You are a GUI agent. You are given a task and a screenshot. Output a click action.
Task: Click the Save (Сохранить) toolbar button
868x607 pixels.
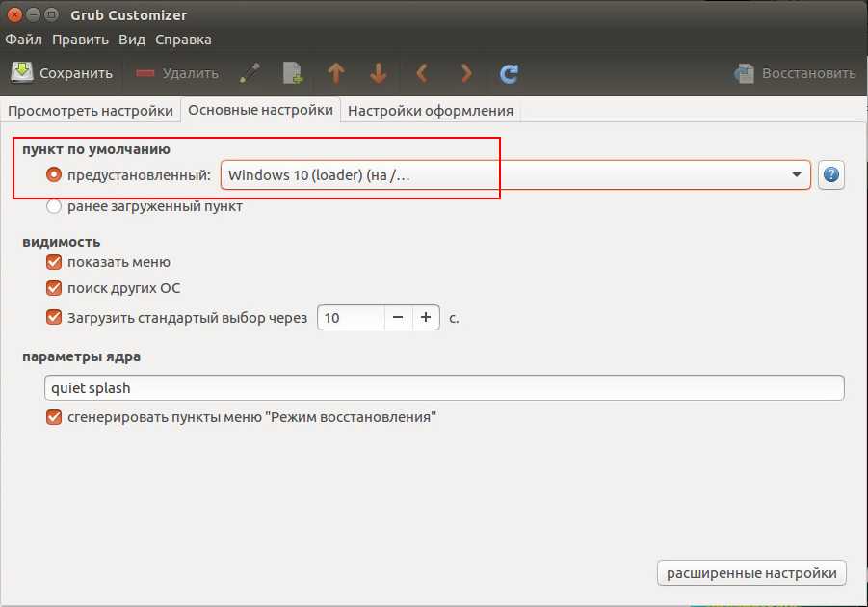click(x=62, y=73)
